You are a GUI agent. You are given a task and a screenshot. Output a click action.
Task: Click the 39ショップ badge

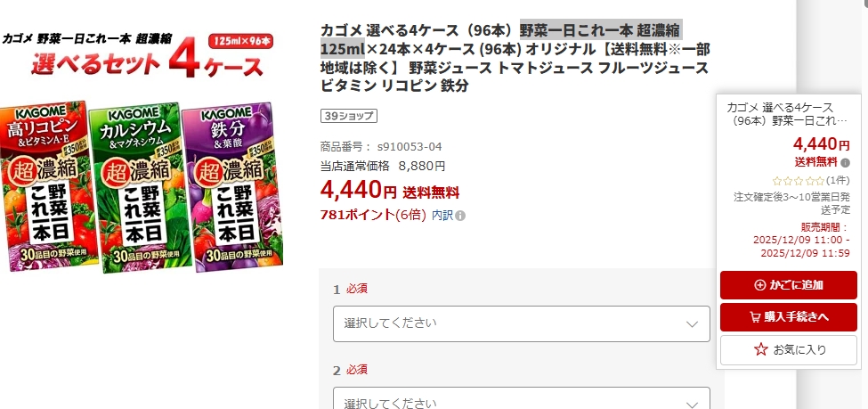(349, 117)
